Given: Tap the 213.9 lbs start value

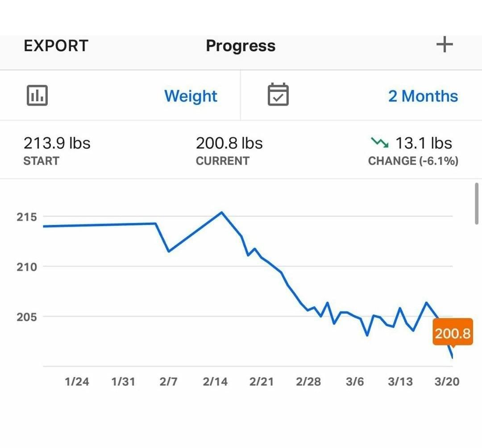Looking at the screenshot, I should pos(57,143).
